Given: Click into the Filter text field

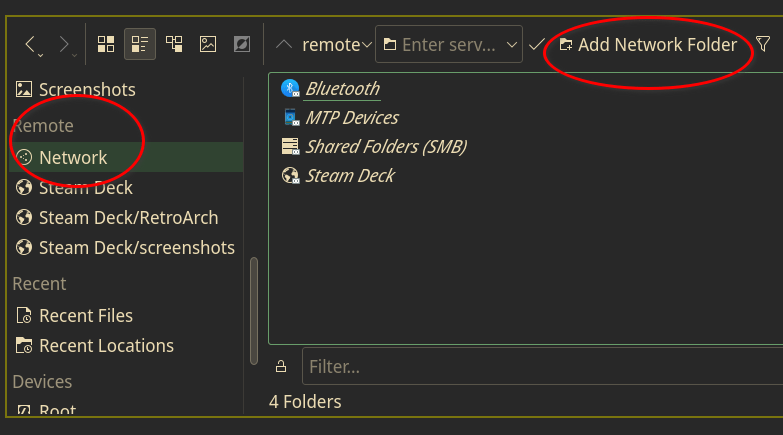Looking at the screenshot, I should click(540, 366).
